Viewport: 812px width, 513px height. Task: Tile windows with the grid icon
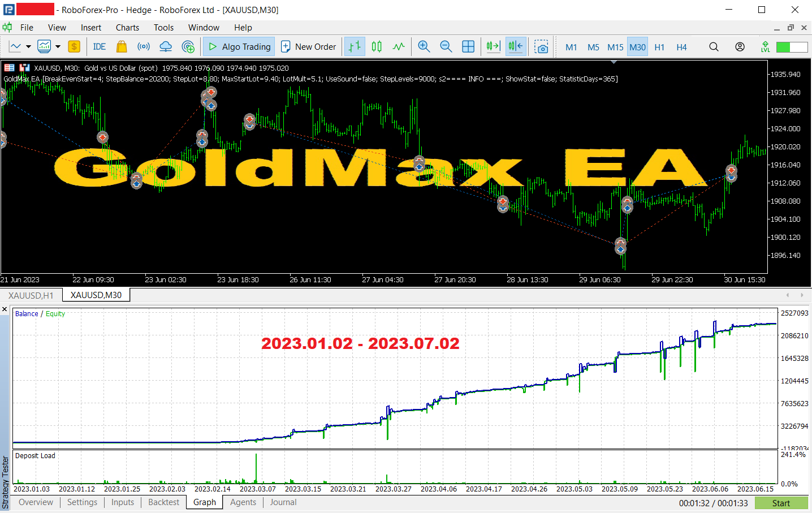pos(468,47)
